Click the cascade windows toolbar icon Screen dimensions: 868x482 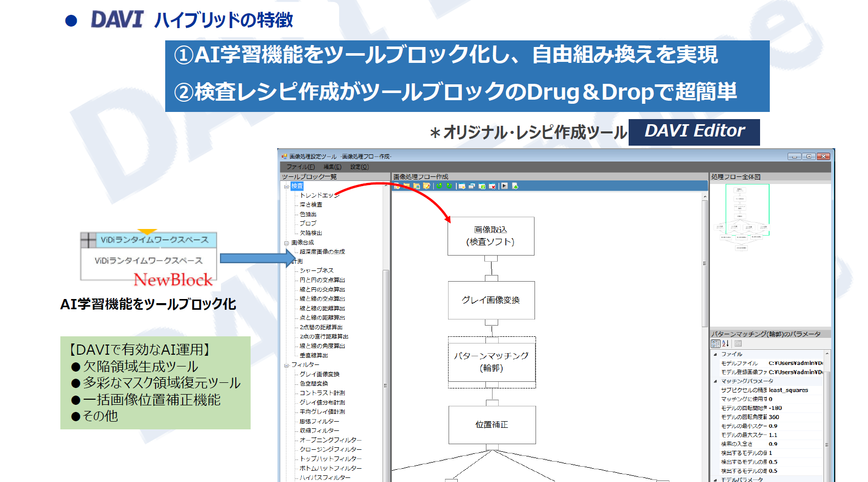click(x=472, y=186)
